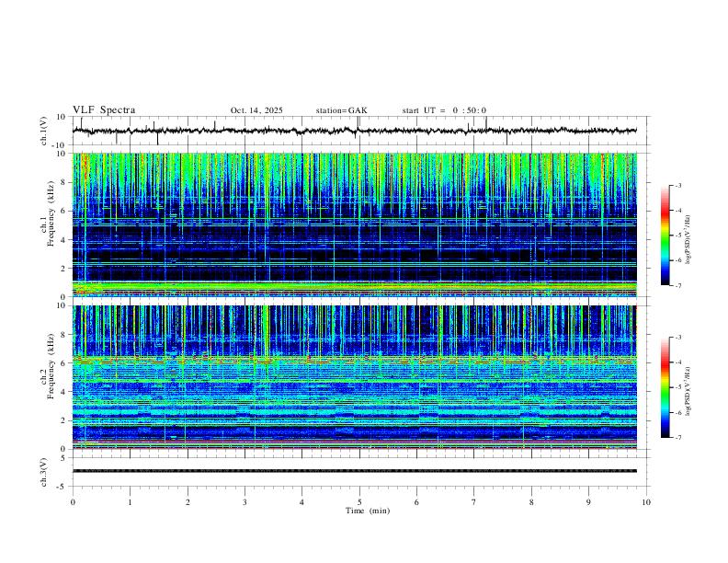Click the "VLF Spectra" plot title

104,110
